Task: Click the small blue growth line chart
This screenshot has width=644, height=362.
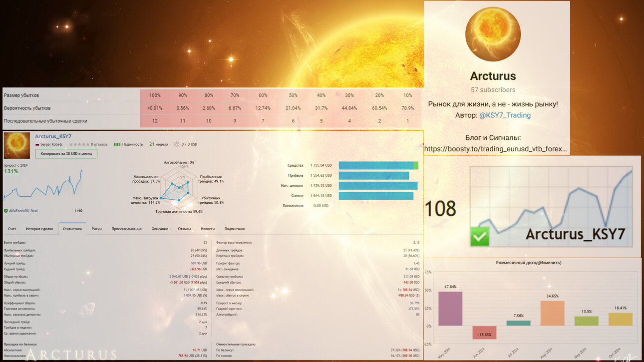Action: 43,185
